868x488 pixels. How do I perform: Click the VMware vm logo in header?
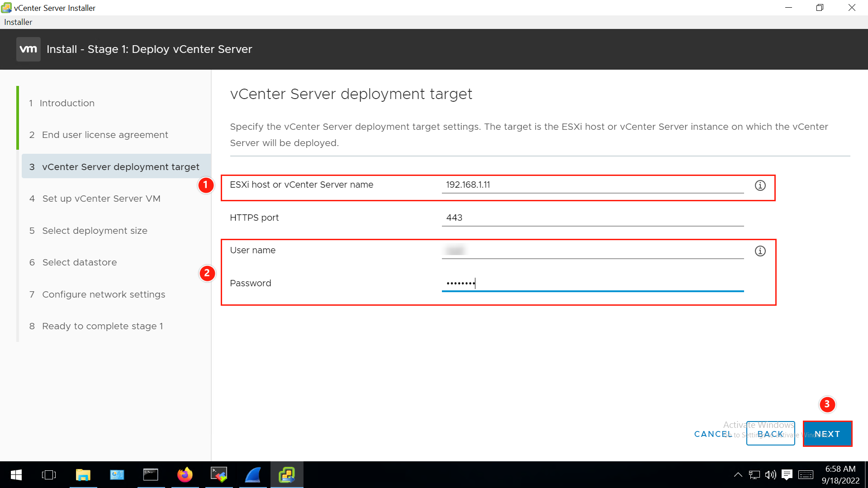pos(28,49)
